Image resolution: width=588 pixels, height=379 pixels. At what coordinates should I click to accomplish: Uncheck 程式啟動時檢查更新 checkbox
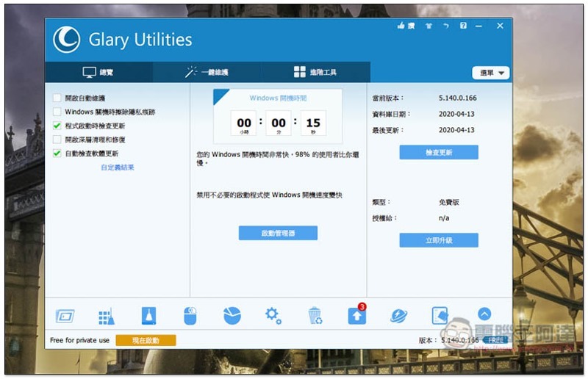[57, 126]
